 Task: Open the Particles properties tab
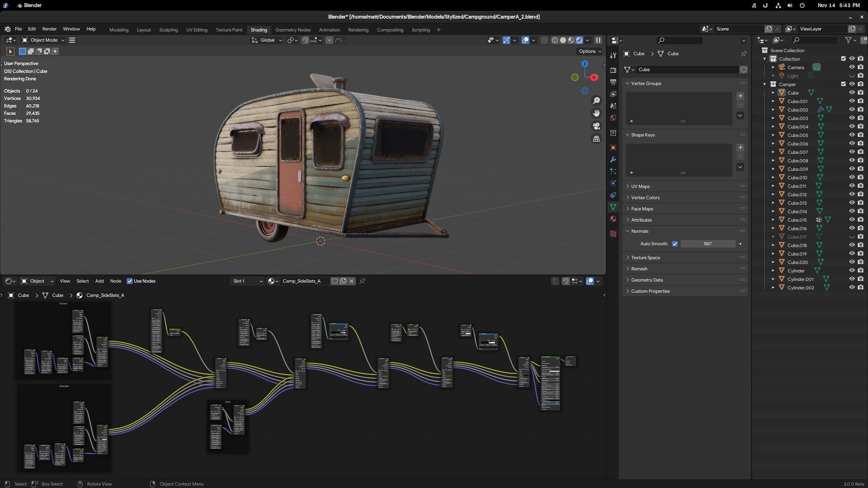pyautogui.click(x=613, y=171)
